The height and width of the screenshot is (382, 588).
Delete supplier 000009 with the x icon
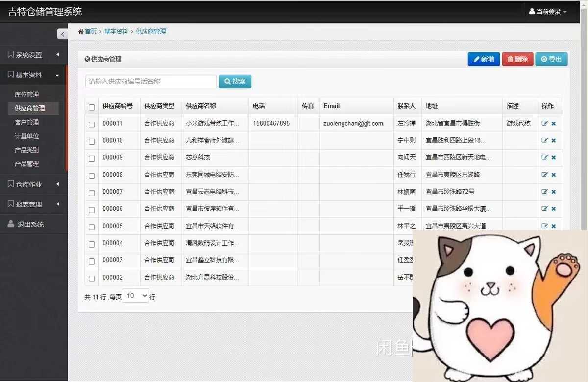[x=554, y=158]
